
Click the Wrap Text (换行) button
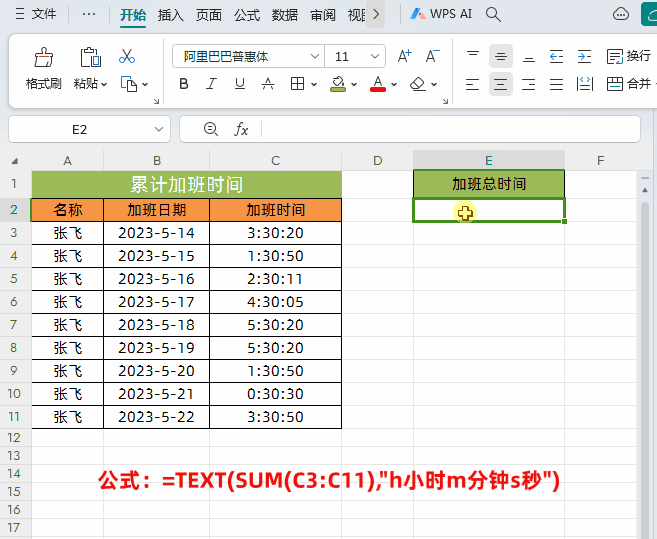(x=629, y=56)
